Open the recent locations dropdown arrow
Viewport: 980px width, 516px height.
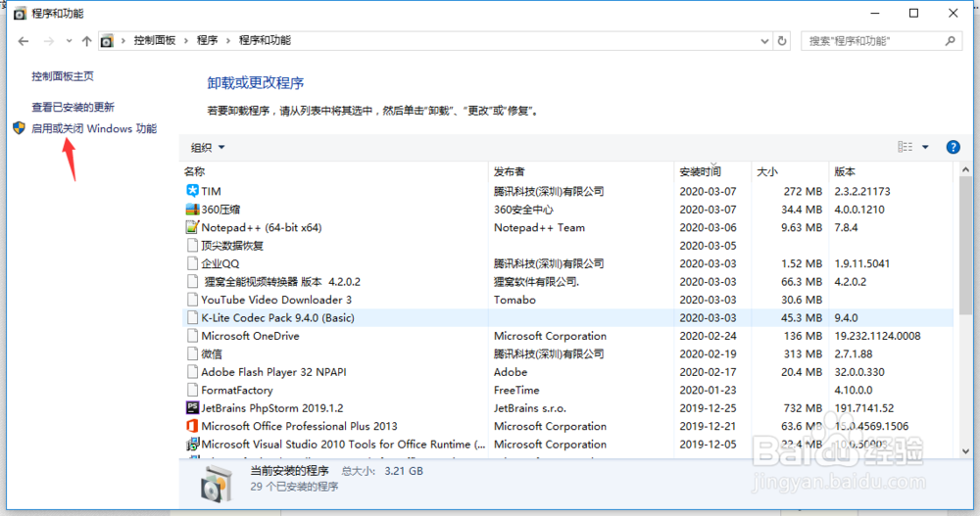69,41
